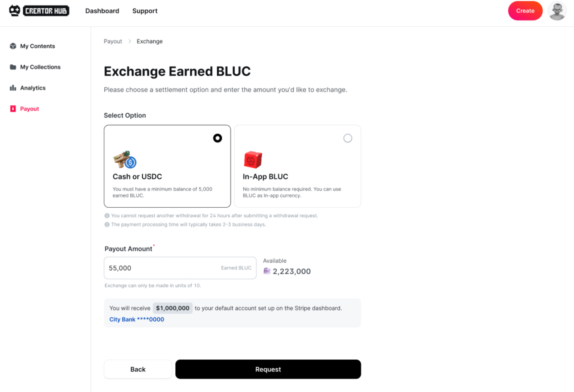Click the purple BLUC coin icon by Available
The image size is (574, 392).
pyautogui.click(x=267, y=271)
